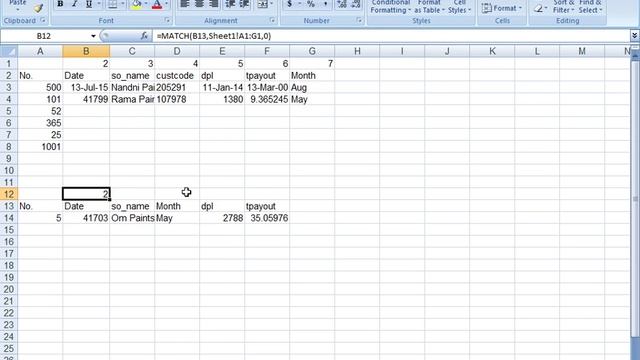The height and width of the screenshot is (360, 640).
Task: Open Find & Select menu
Action: [x=590, y=7]
